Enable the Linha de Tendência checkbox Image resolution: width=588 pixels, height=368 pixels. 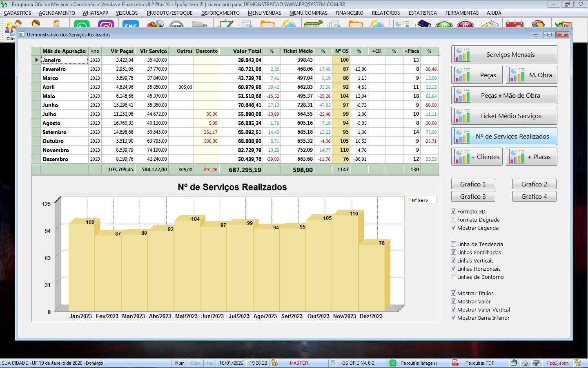tap(453, 244)
